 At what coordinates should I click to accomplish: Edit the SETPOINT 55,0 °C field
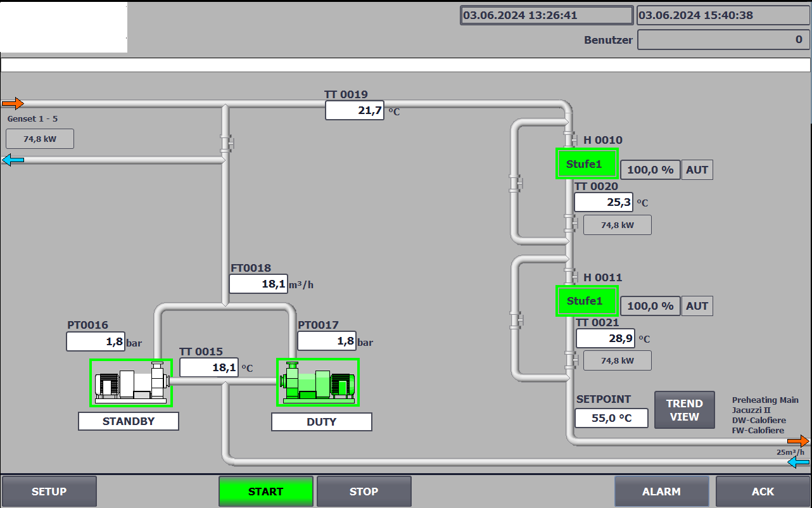(x=611, y=418)
